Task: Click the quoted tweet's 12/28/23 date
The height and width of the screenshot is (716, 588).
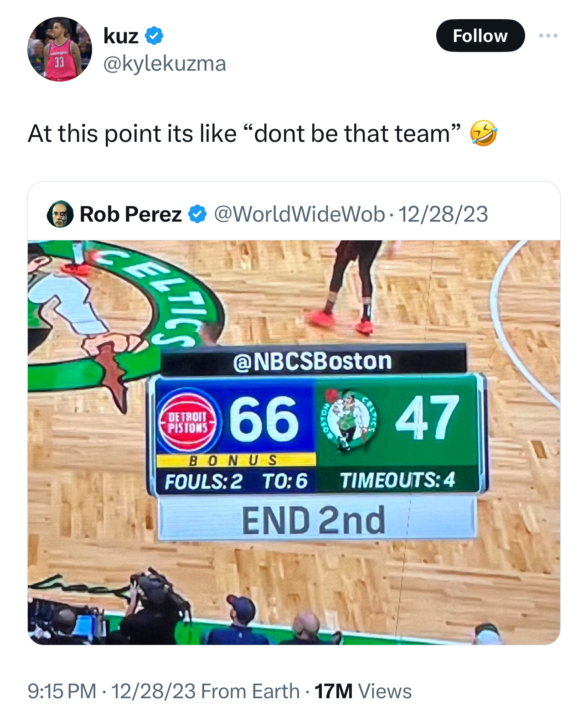Action: (443, 214)
